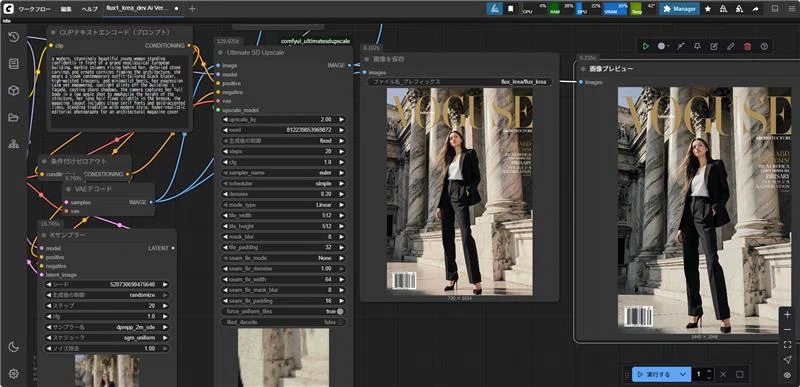Decrease Ultimate SD Upscale steps with left arrow
This screenshot has height=387, width=800.
tap(226, 151)
